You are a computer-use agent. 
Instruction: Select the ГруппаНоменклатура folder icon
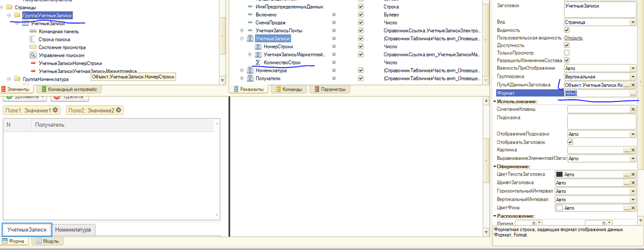pyautogui.click(x=18, y=79)
